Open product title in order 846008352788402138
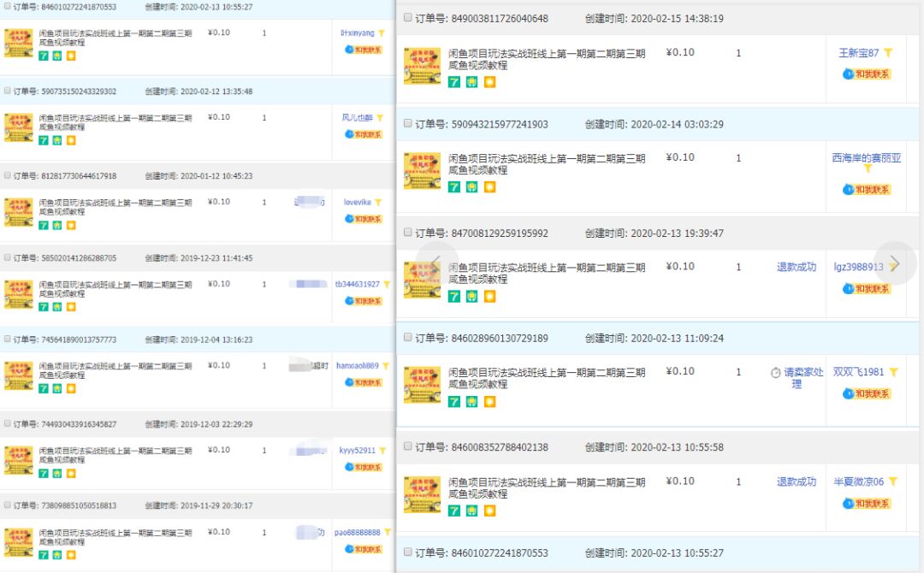 (547, 488)
